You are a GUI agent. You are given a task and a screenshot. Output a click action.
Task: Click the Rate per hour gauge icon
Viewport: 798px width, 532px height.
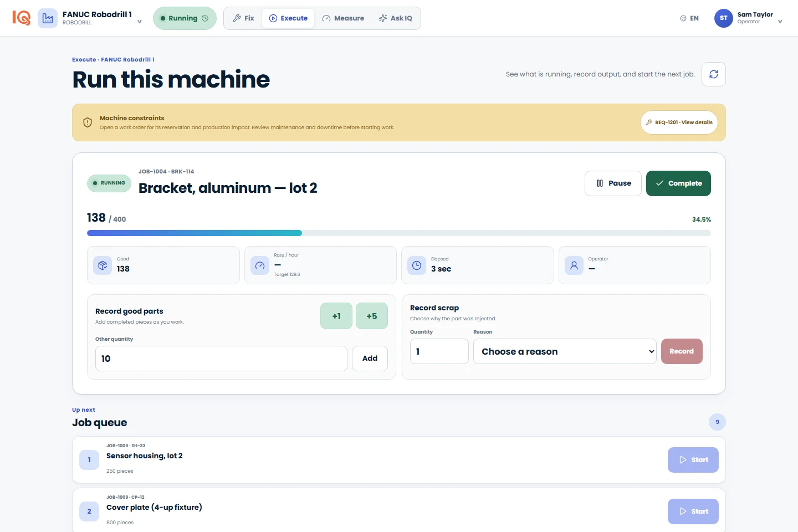(x=260, y=265)
